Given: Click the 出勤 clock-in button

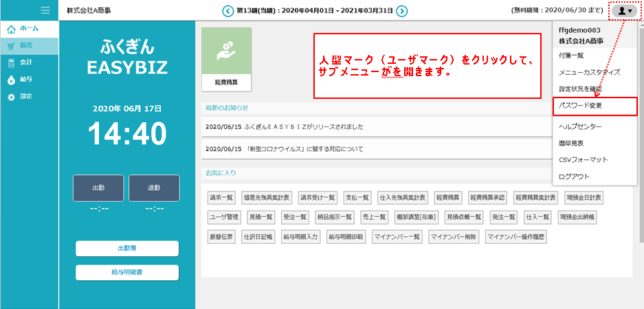Looking at the screenshot, I should point(98,188).
